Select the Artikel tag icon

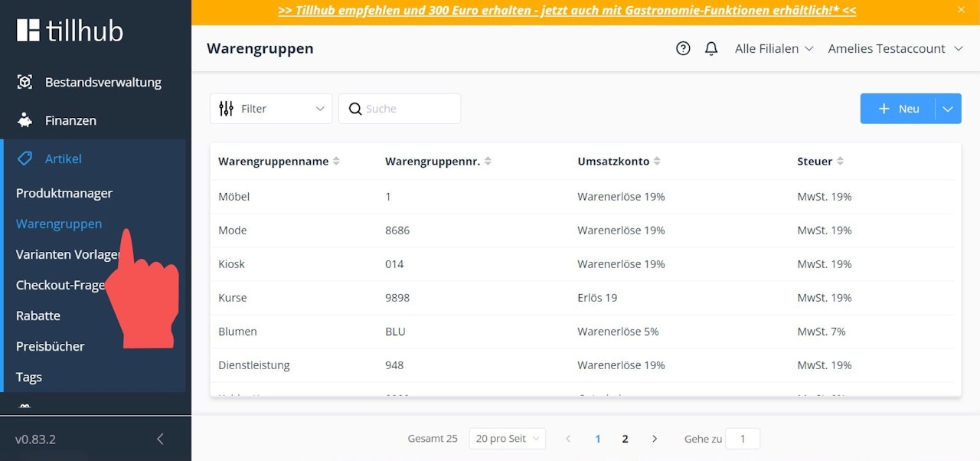click(x=24, y=159)
